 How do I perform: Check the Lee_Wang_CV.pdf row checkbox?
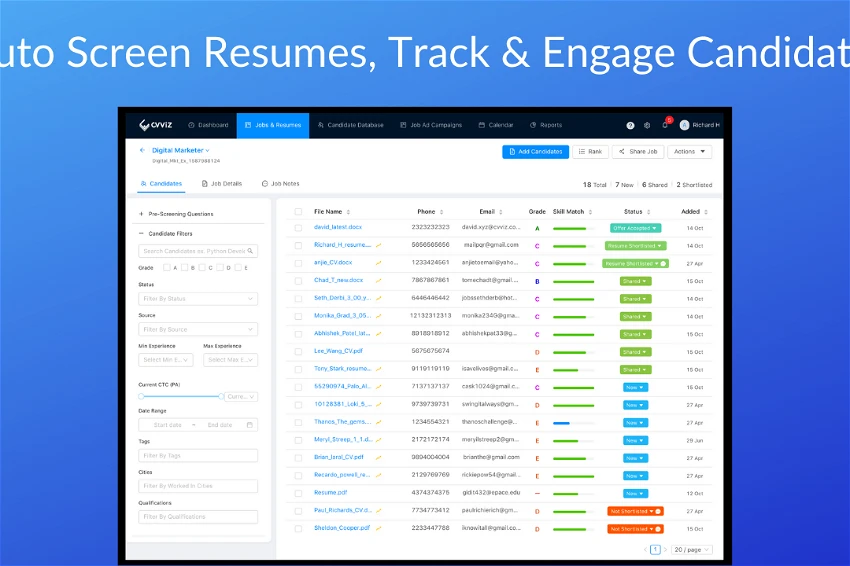click(298, 352)
